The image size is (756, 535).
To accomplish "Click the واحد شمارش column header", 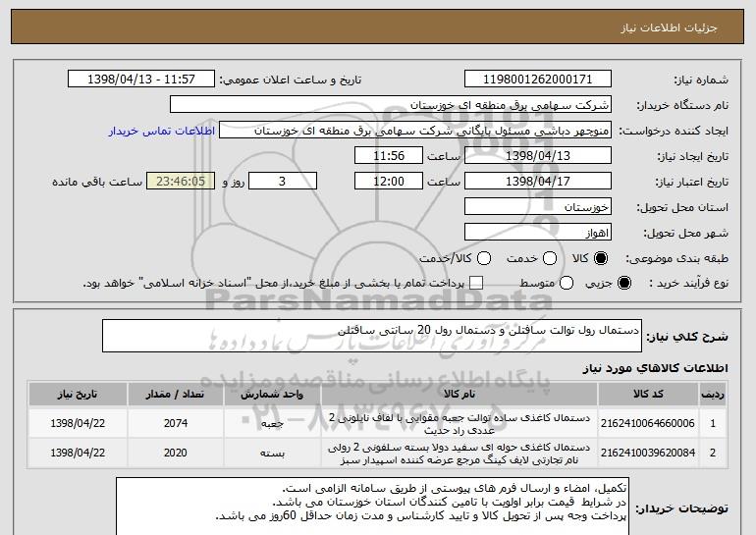I will tap(272, 395).
